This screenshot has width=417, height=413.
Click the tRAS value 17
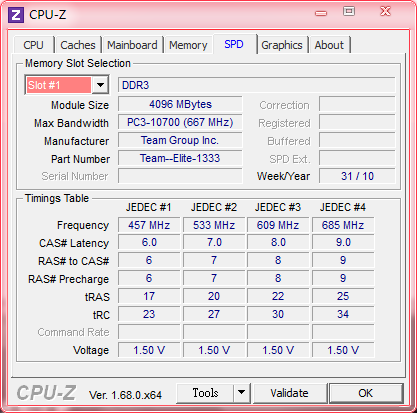pyautogui.click(x=149, y=296)
